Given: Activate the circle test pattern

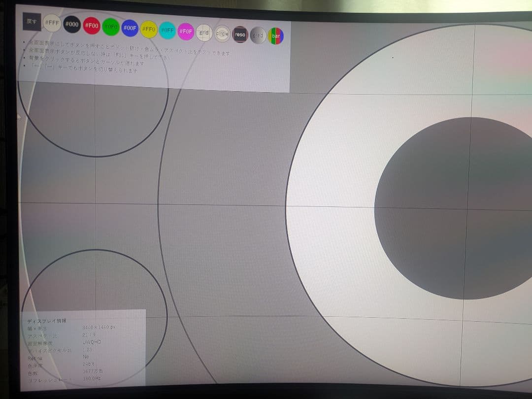Looking at the screenshot, I should tap(222, 33).
